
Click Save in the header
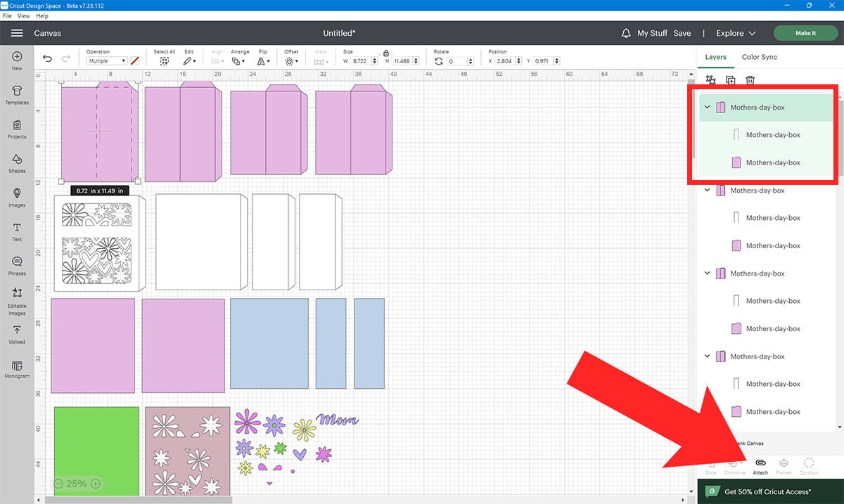682,33
